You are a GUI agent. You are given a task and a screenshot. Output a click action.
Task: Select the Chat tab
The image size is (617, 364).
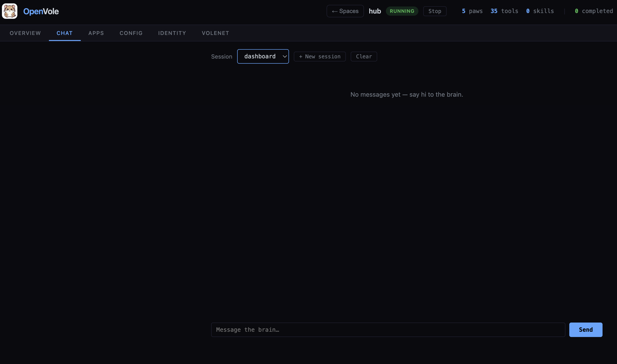65,33
